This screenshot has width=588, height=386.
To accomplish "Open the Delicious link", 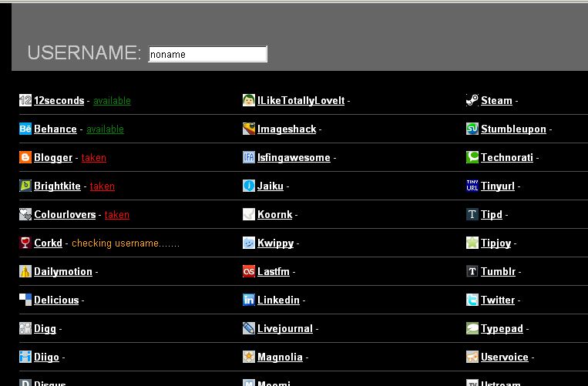I will click(56, 300).
